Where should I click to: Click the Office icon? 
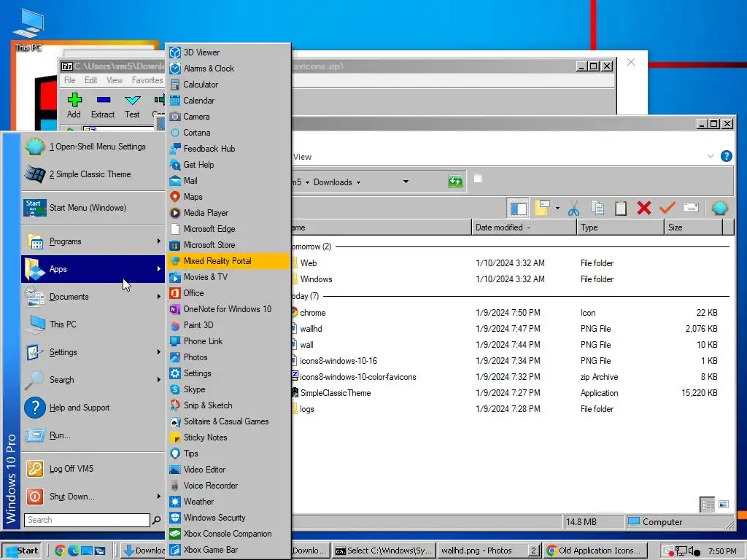(175, 293)
